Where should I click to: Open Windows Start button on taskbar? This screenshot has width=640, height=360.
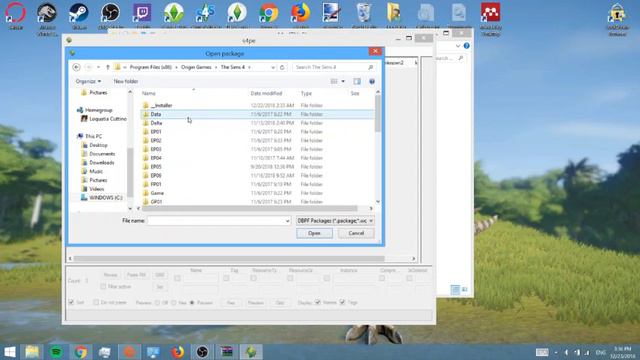click(9, 352)
